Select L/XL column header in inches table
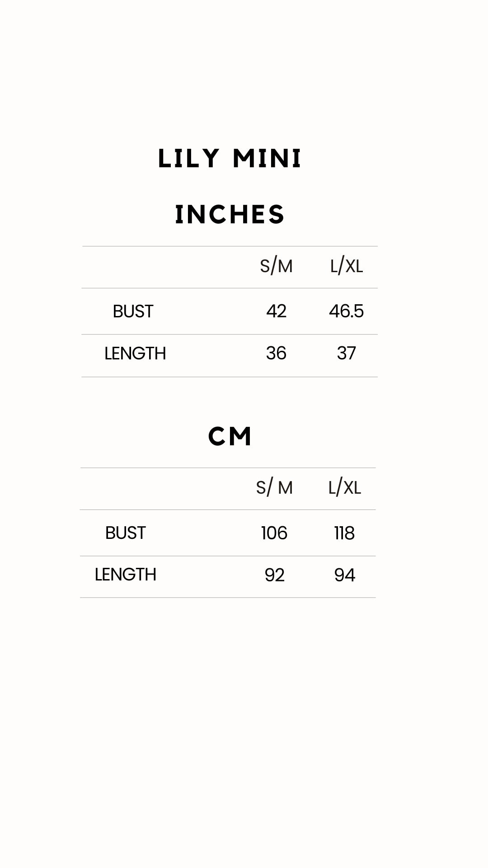Viewport: 488px width, 868px height. (347, 266)
